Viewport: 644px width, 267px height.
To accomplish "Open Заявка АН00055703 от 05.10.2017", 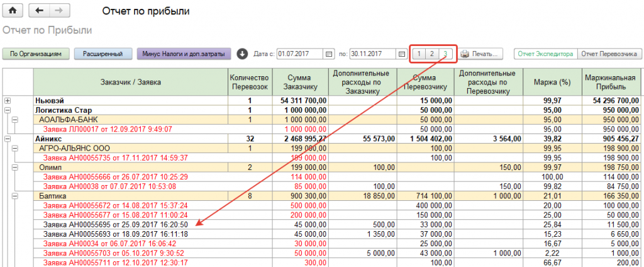I will coord(114,253).
